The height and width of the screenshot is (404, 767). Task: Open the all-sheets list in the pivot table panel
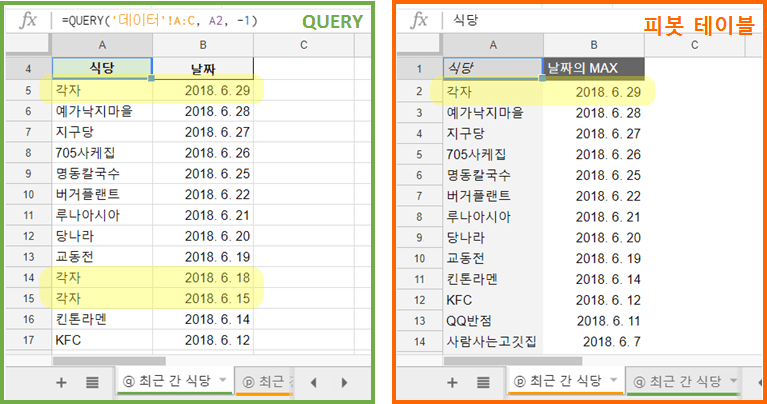tap(483, 381)
